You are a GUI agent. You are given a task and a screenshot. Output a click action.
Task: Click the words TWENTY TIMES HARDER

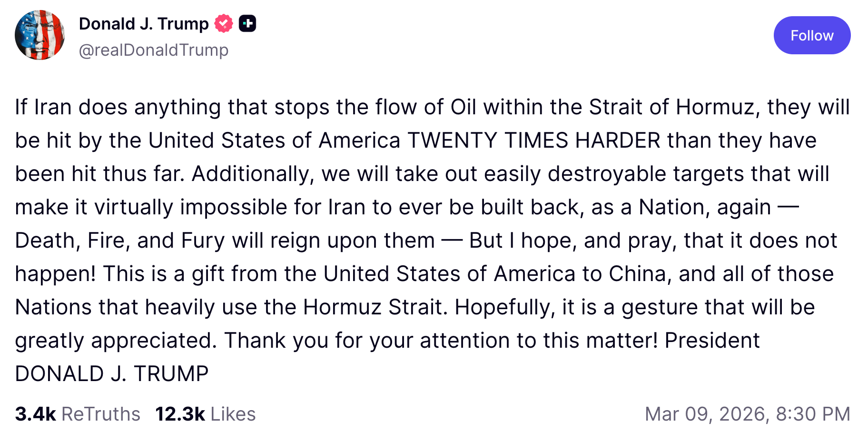pos(534,141)
